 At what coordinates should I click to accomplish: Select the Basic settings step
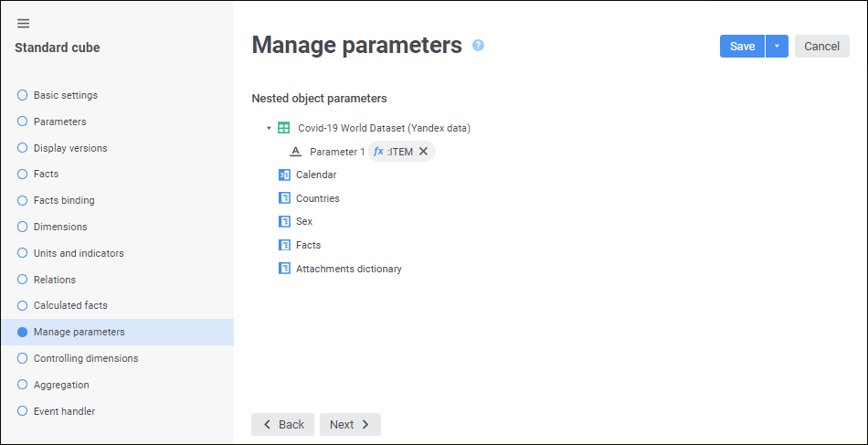point(65,95)
